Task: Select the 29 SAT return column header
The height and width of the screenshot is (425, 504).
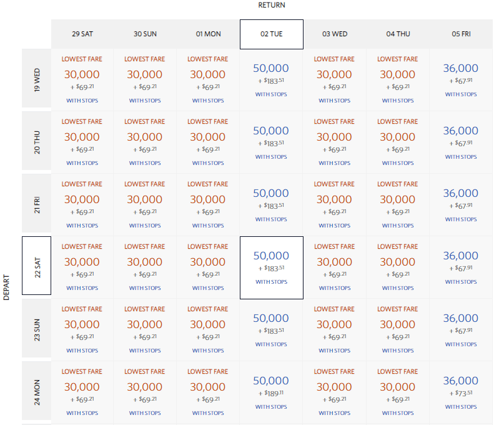Action: [x=82, y=34]
